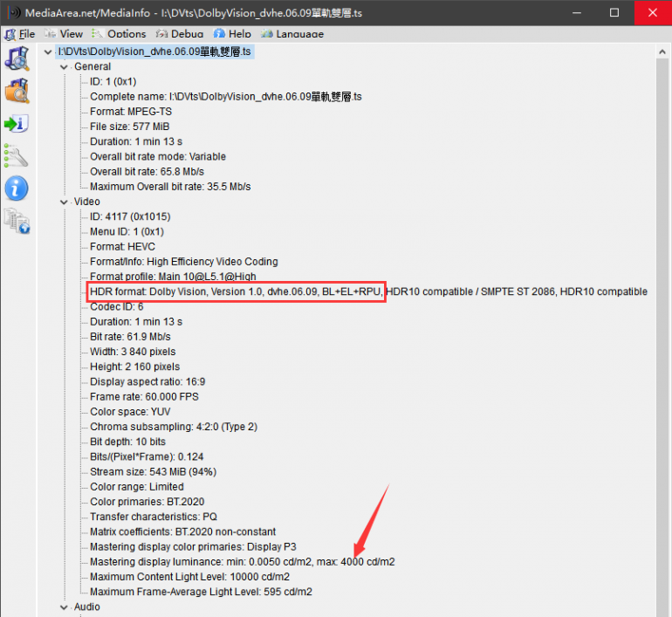Image resolution: width=672 pixels, height=617 pixels.
Task: Click the blue About info icon
Action: [x=17, y=189]
